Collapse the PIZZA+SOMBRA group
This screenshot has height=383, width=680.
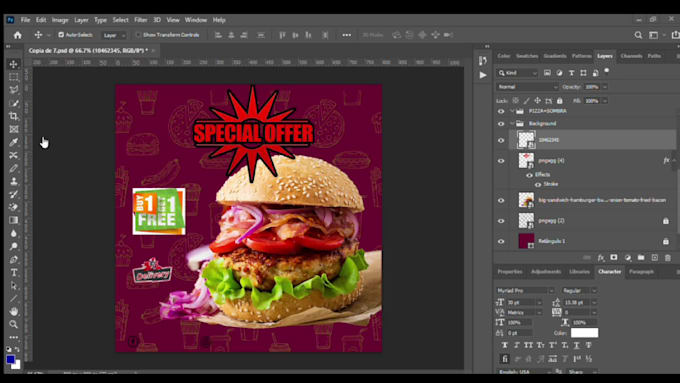(x=512, y=111)
